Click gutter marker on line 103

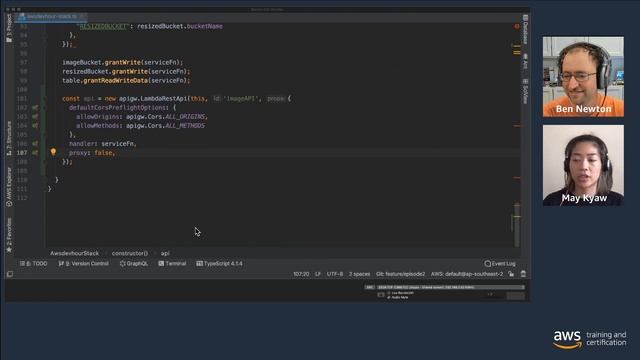(35, 117)
